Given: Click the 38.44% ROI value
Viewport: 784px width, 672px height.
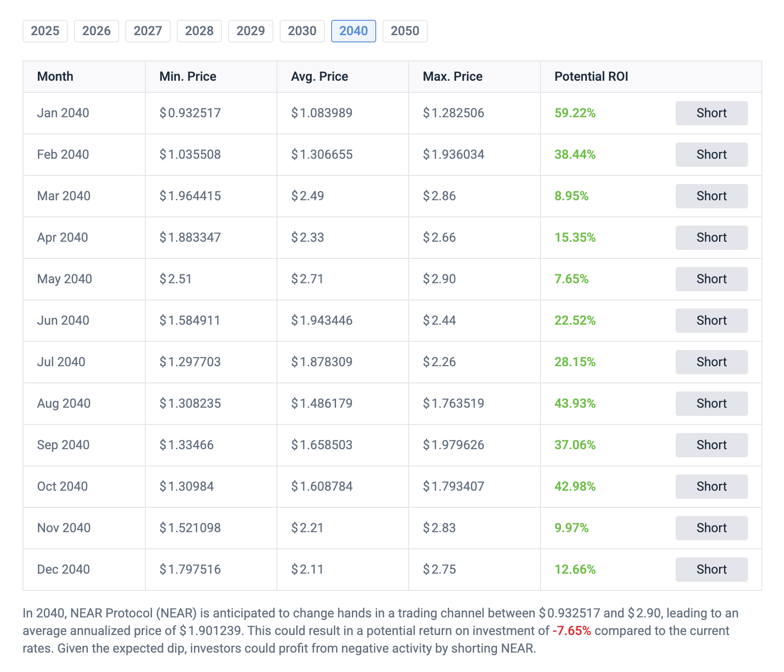Looking at the screenshot, I should tap(575, 155).
